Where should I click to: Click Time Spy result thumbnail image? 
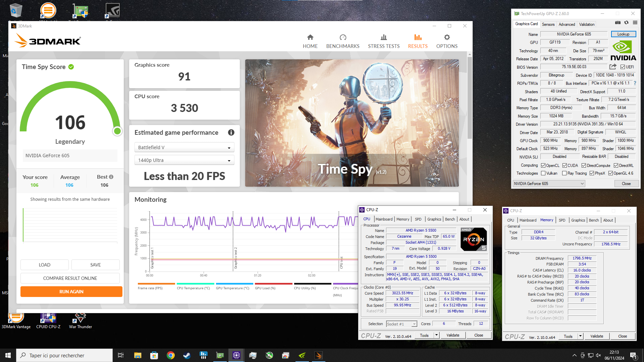(352, 123)
